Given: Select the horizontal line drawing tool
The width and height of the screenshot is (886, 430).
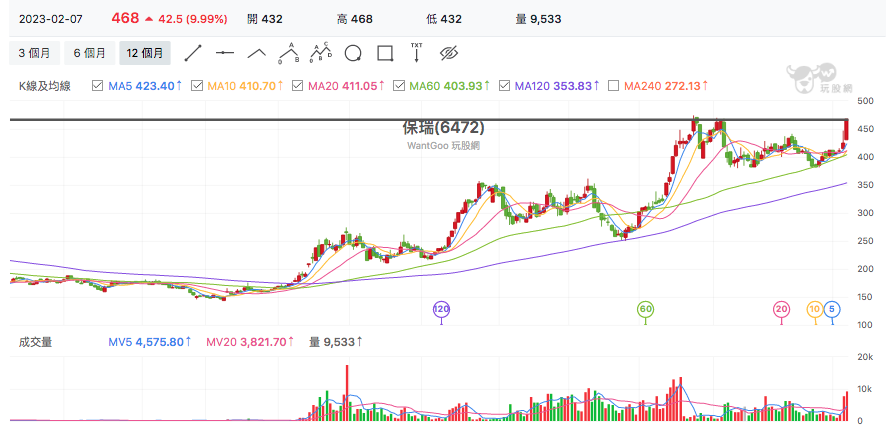Looking at the screenshot, I should (x=225, y=53).
